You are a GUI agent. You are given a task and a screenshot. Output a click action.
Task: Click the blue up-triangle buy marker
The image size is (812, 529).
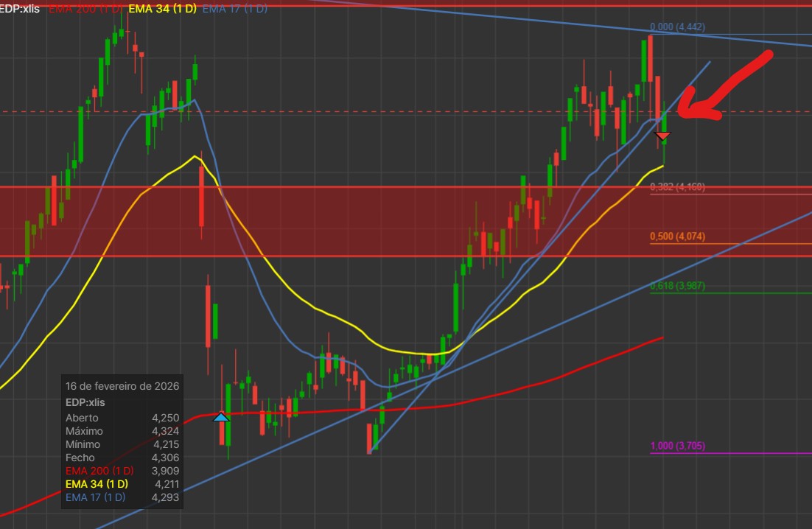pos(221,417)
